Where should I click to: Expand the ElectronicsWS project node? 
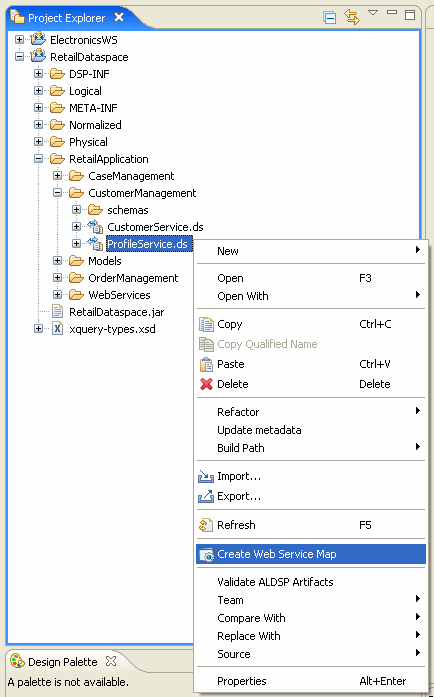pos(19,40)
